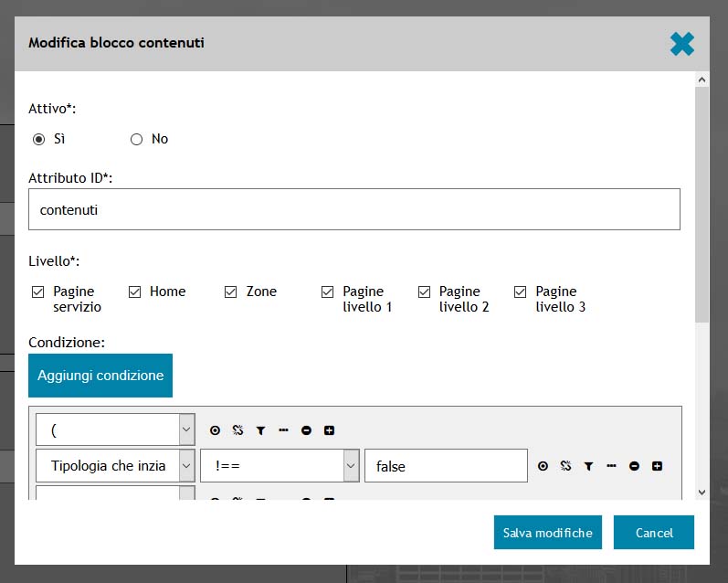Click the filter funnel icon in the parenthesis row
Screen dimensions: 728x583
click(x=260, y=430)
